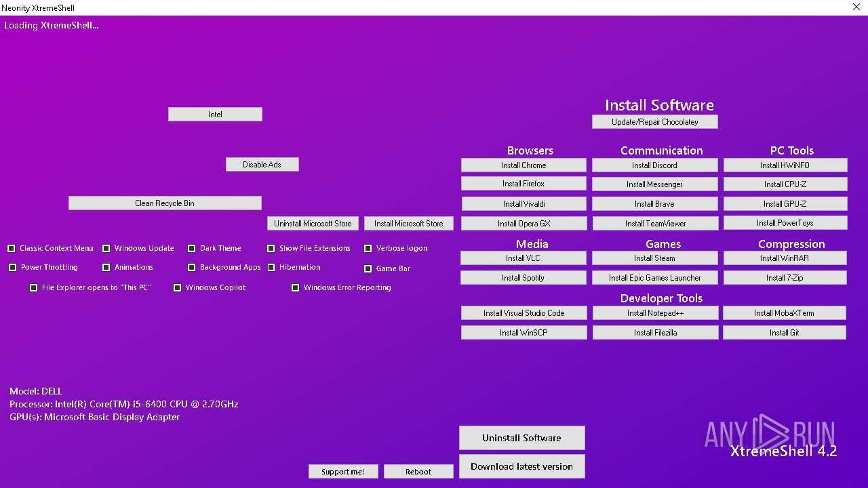
Task: Click Clean Recycle Bin button
Action: [x=165, y=203]
